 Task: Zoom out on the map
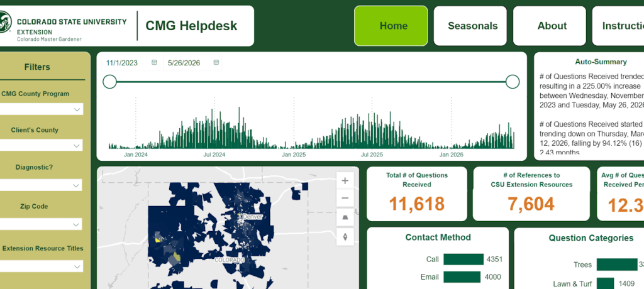(345, 199)
